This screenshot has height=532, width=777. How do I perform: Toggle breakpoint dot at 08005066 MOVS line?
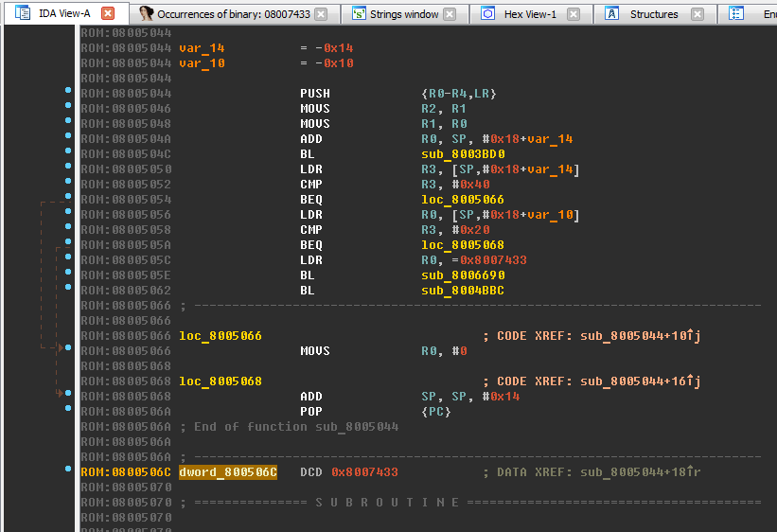coord(68,347)
